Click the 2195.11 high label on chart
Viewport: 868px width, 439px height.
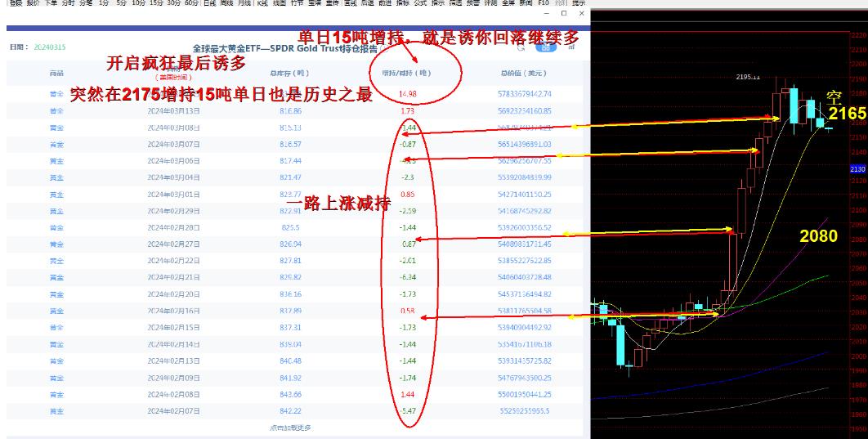pyautogui.click(x=748, y=77)
